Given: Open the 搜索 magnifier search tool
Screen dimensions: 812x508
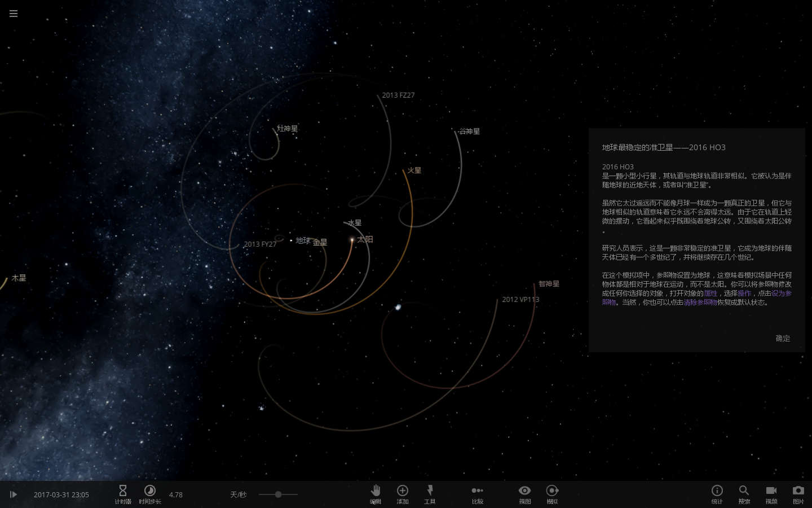Looking at the screenshot, I should coord(744,494).
